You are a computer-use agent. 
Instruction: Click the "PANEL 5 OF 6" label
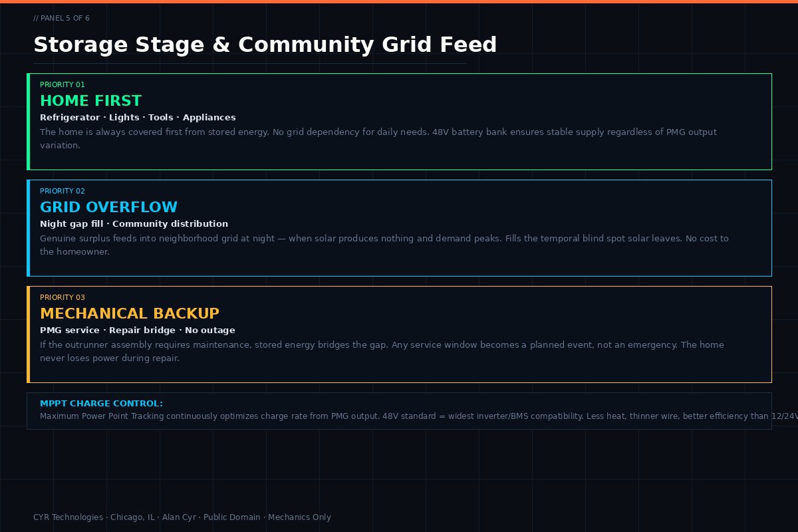61,18
